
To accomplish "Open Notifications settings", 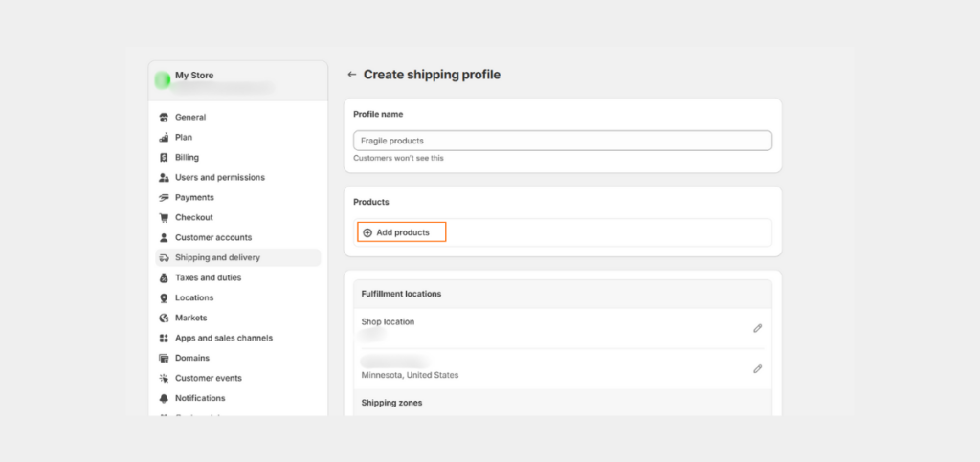I will click(x=237, y=398).
